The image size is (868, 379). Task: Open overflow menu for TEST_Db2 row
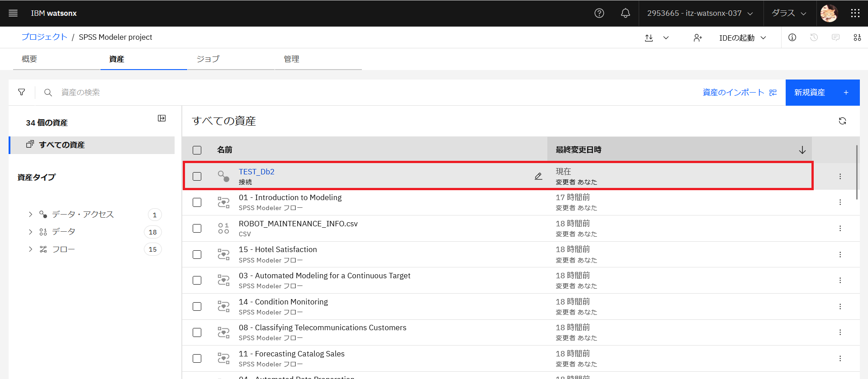pos(840,176)
